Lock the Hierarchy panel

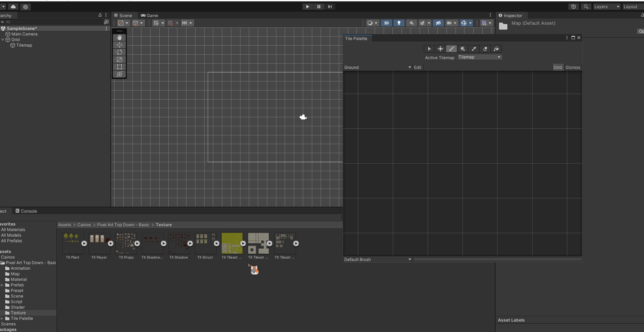(x=100, y=15)
